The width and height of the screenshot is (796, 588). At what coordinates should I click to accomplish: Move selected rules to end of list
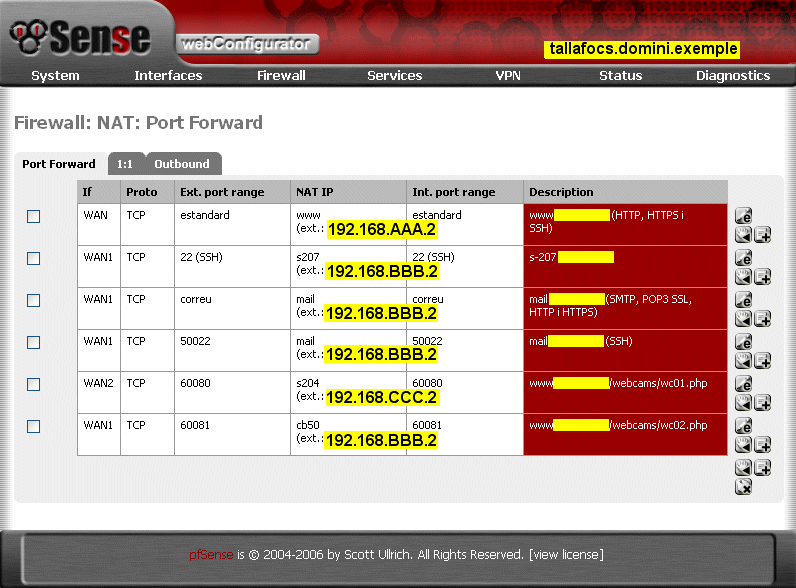click(743, 468)
